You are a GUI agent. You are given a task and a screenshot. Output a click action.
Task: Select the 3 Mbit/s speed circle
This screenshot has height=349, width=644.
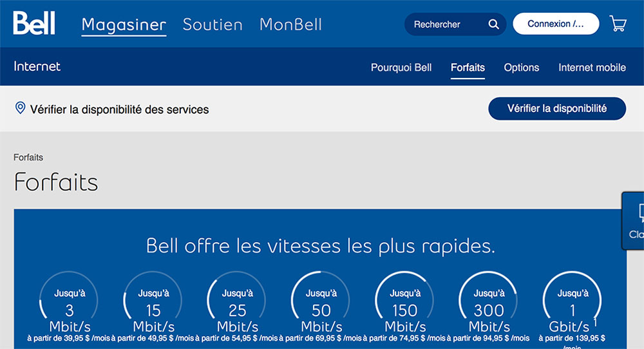point(70,303)
